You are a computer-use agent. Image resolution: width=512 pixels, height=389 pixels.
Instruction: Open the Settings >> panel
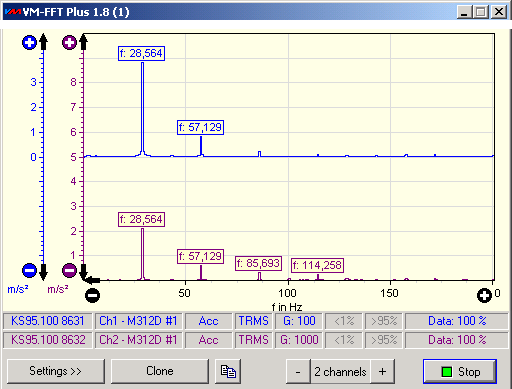pos(56,371)
